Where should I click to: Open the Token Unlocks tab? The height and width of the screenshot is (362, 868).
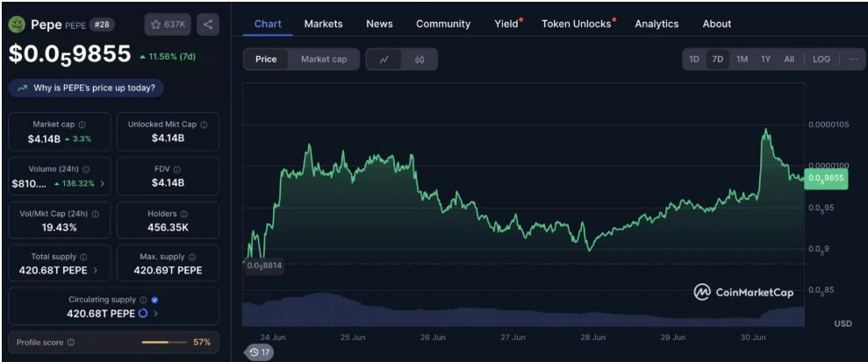tap(577, 24)
